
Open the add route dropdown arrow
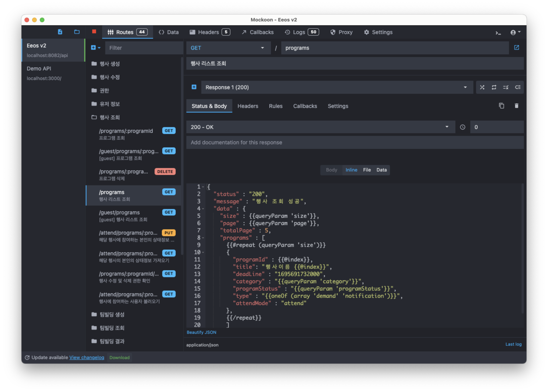click(99, 48)
